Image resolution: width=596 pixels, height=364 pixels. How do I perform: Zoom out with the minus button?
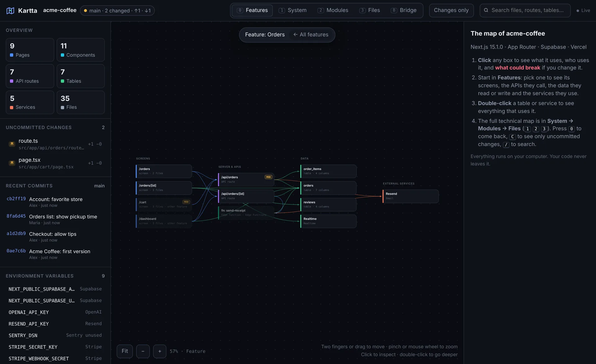(143, 351)
